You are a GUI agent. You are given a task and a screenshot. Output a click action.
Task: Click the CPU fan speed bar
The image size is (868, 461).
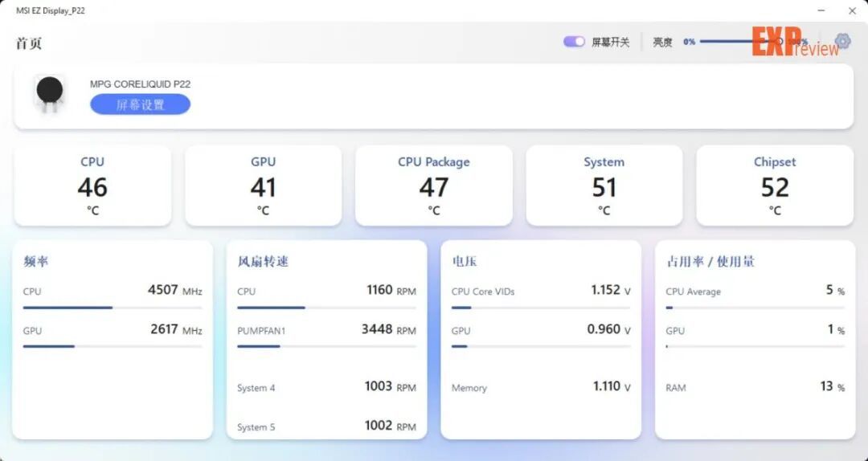[326, 308]
